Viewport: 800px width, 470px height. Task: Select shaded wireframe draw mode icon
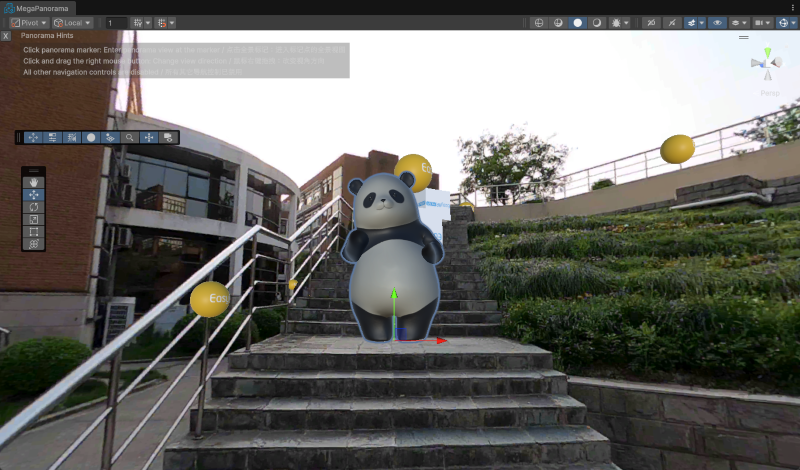tap(558, 23)
